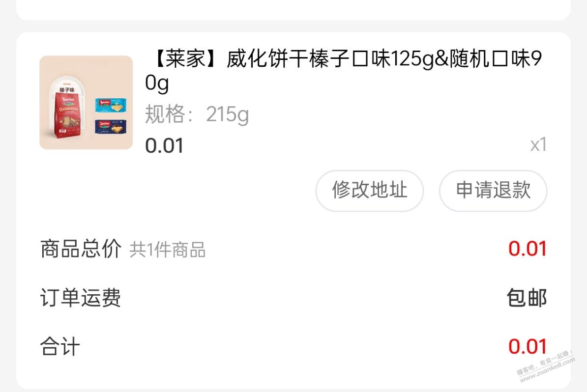Click the zuanke8.com watermark in the corner
The height and width of the screenshot is (392, 587).
[x=546, y=366]
